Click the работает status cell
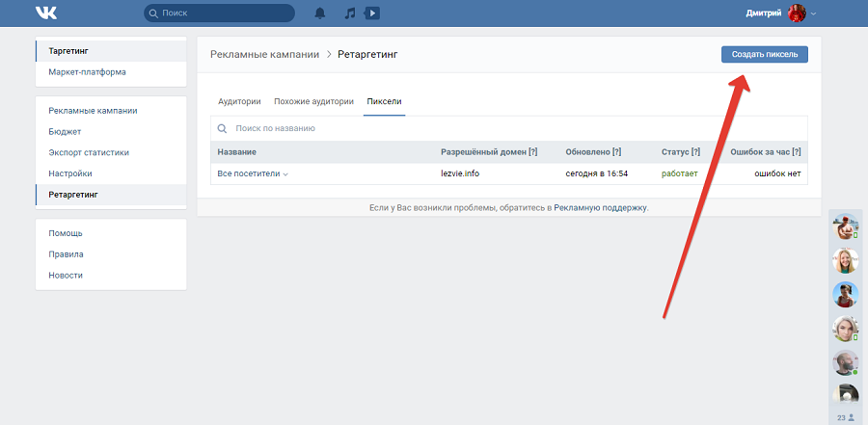Image resolution: width=868 pixels, height=425 pixels. [680, 173]
